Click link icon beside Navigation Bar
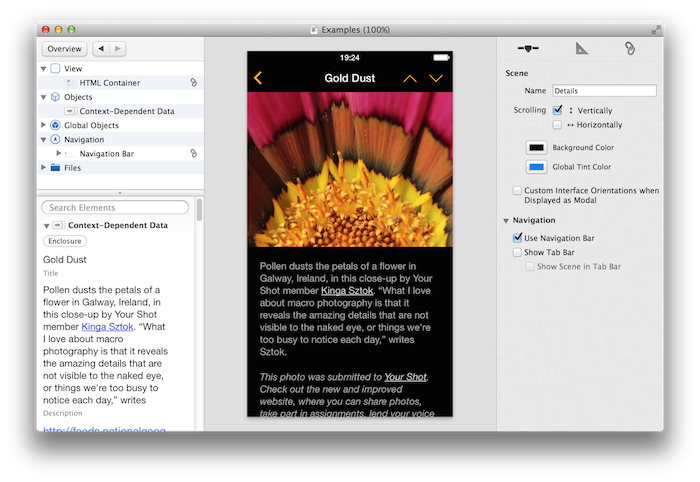Image resolution: width=700 pixels, height=482 pixels. (194, 154)
